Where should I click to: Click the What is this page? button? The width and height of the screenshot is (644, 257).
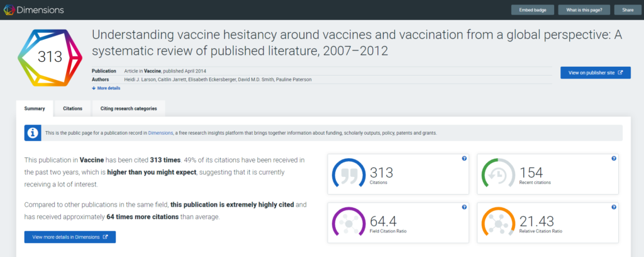point(584,10)
